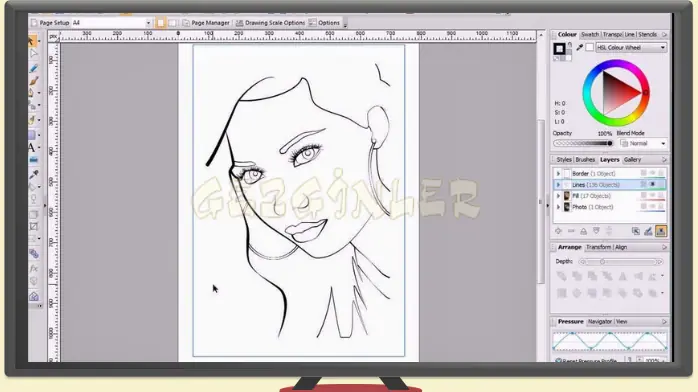The height and width of the screenshot is (392, 698).
Task: Select the Pointer tool in the left toolbar
Action: pyautogui.click(x=32, y=41)
